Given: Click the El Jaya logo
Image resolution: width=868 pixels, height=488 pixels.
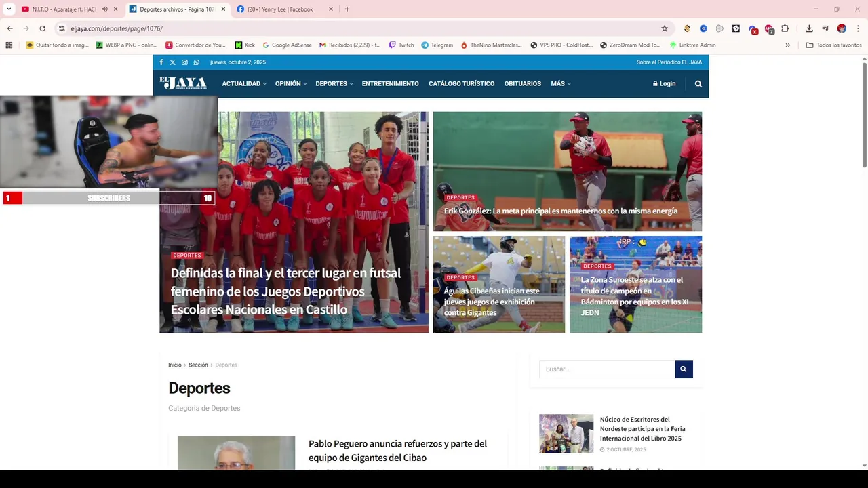Looking at the screenshot, I should point(183,83).
